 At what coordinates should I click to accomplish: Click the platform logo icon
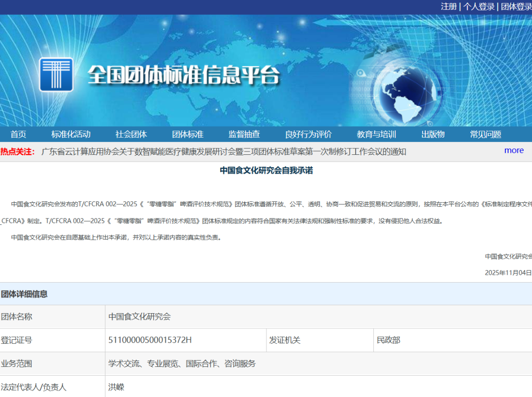click(56, 74)
